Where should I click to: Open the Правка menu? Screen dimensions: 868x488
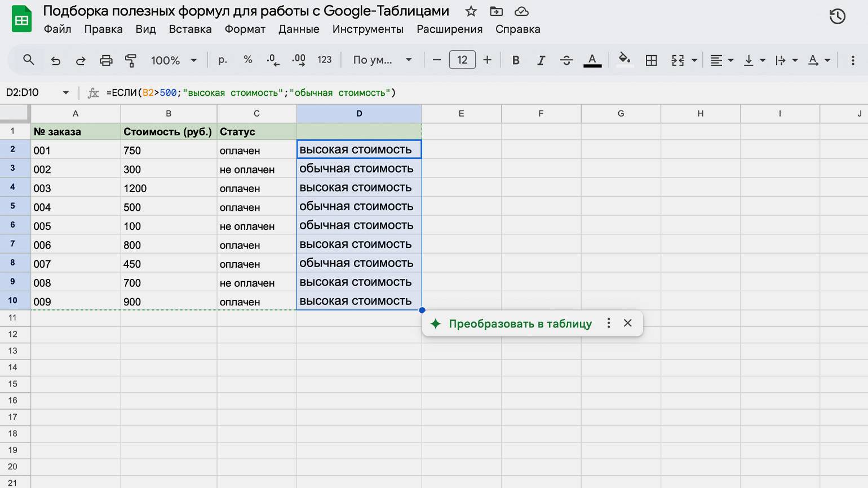tap(103, 29)
